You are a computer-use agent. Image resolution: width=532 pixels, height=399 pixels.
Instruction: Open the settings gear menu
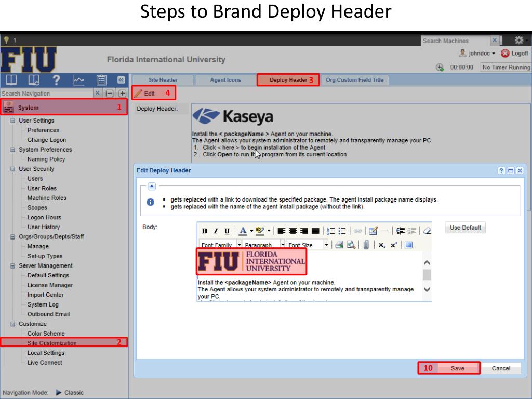(519, 40)
